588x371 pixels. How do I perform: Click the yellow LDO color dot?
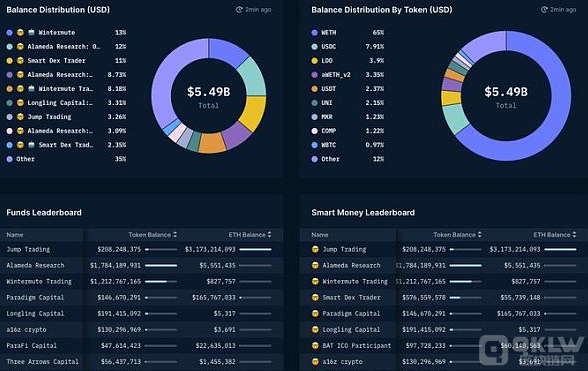click(315, 61)
